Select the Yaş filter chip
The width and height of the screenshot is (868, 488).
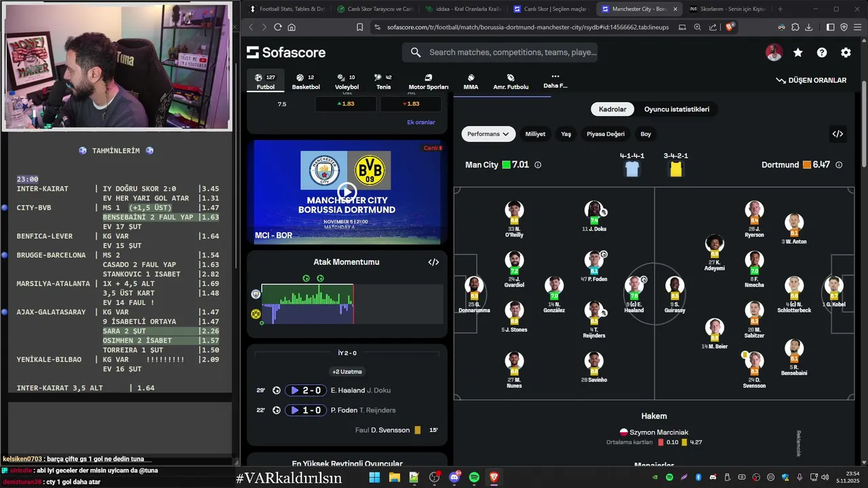click(566, 134)
